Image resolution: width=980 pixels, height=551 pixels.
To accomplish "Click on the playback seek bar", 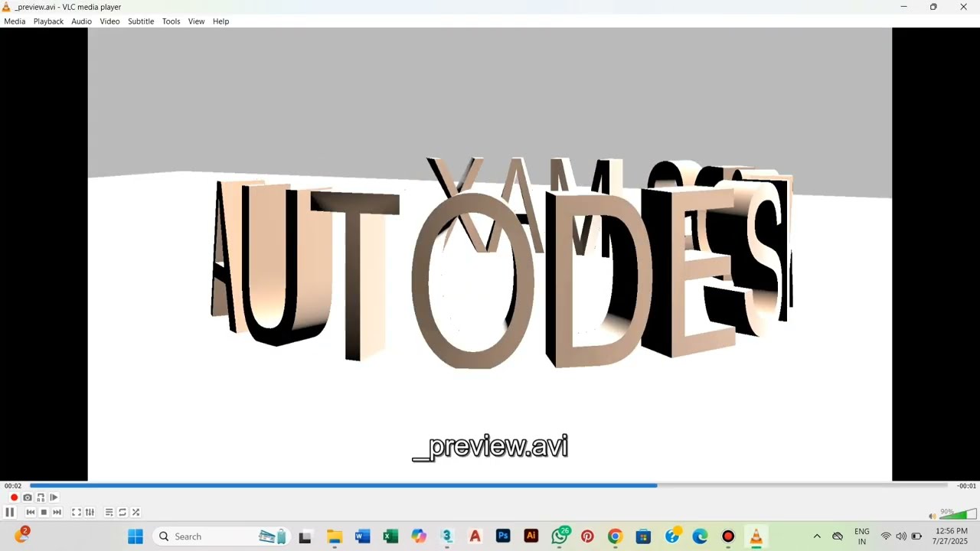I will pyautogui.click(x=488, y=485).
